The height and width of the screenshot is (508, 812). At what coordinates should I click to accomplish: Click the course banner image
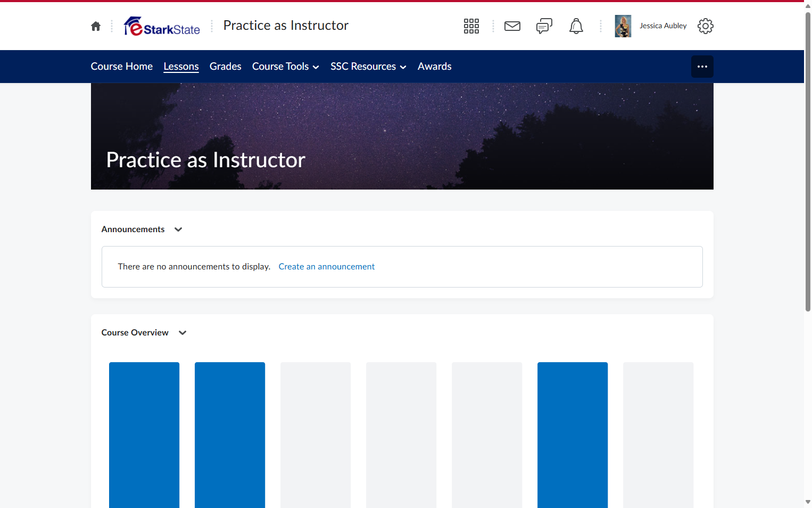(402, 136)
